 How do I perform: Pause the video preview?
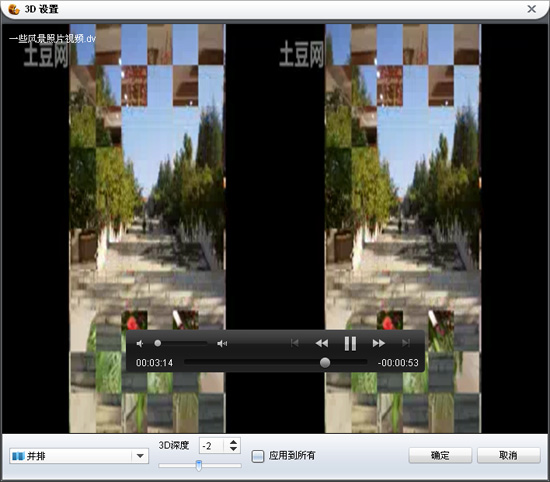coord(350,343)
